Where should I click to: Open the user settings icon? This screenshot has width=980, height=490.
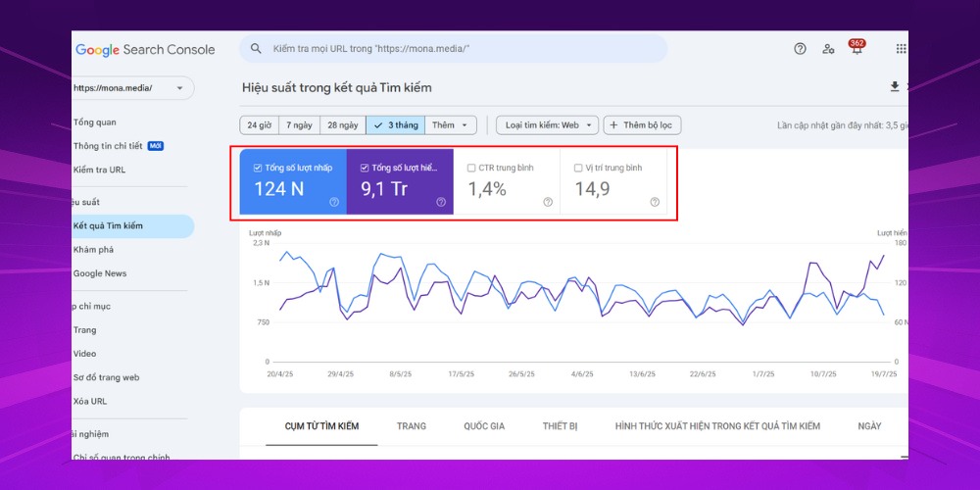pyautogui.click(x=829, y=49)
